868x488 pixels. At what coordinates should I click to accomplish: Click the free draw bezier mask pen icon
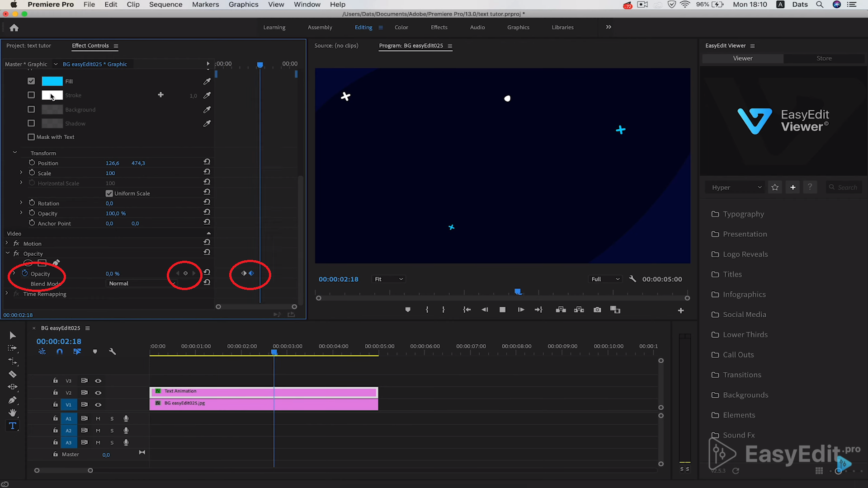point(56,263)
